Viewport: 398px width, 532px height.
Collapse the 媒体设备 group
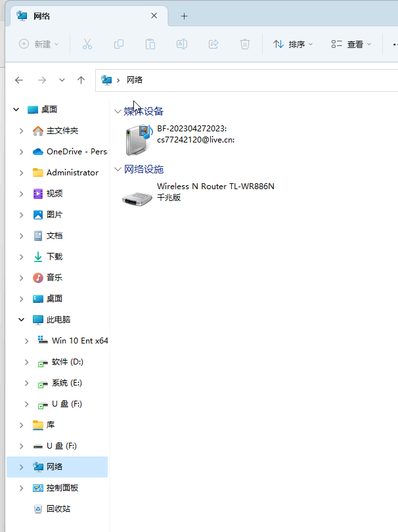pyautogui.click(x=118, y=111)
